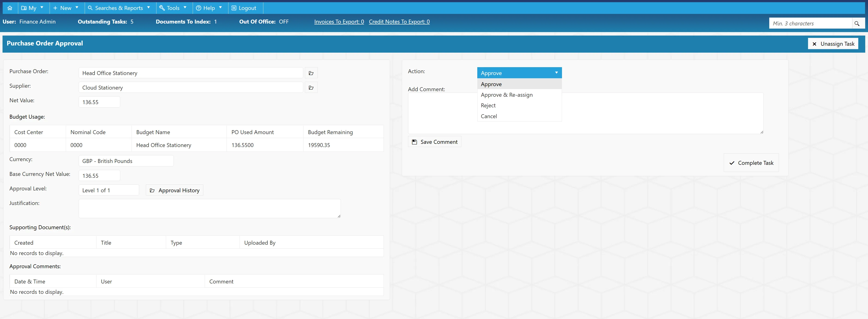This screenshot has width=868, height=319.
Task: Go to home via house icon
Action: tap(10, 8)
